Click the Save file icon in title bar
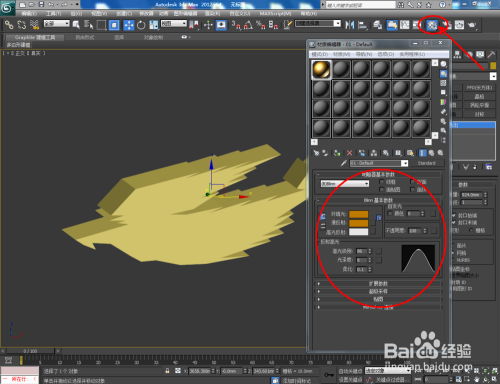This screenshot has height=384, width=500. point(41,5)
